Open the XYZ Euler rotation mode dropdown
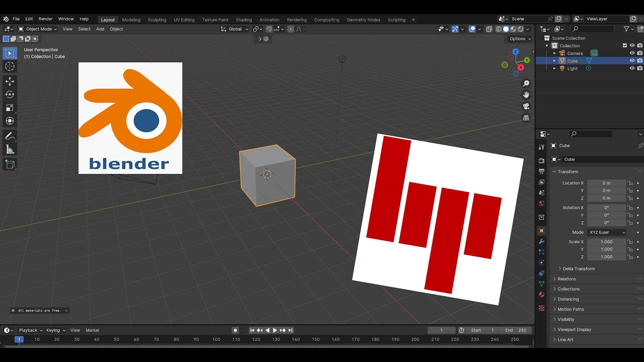644x362 pixels. (x=607, y=232)
